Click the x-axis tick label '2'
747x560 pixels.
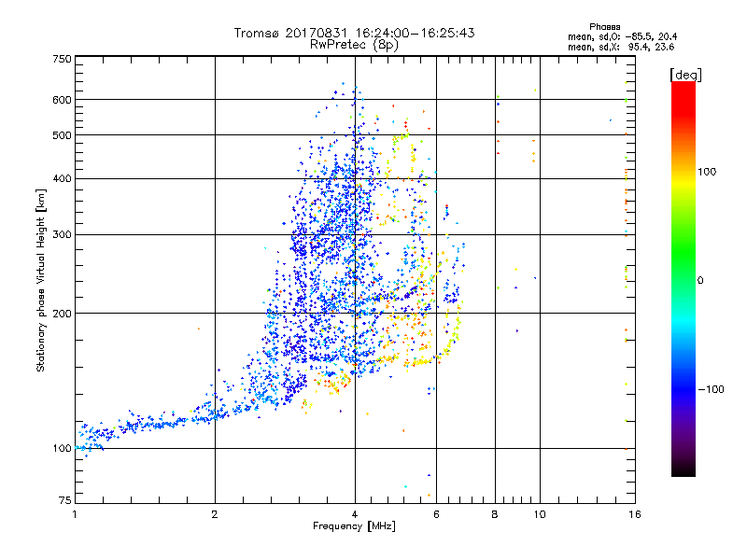coord(215,514)
